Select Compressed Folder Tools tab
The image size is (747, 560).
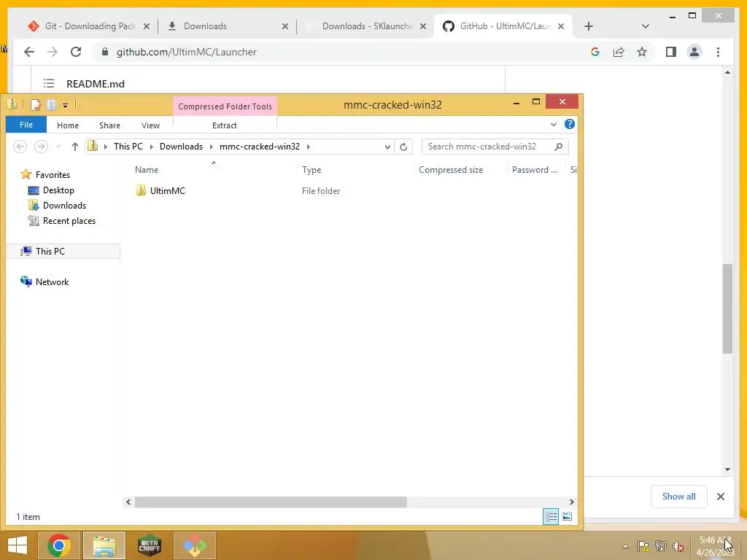(225, 106)
